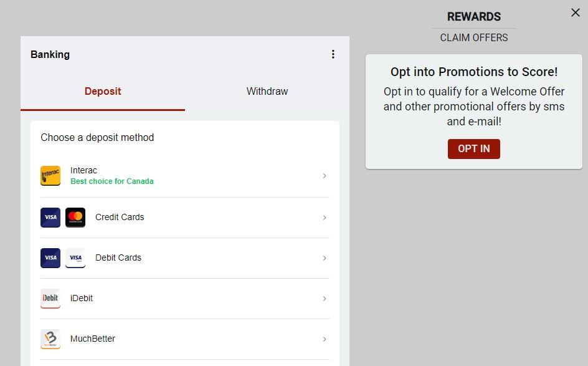Expand the MuchBetter row chevron
The width and height of the screenshot is (588, 366).
point(325,339)
